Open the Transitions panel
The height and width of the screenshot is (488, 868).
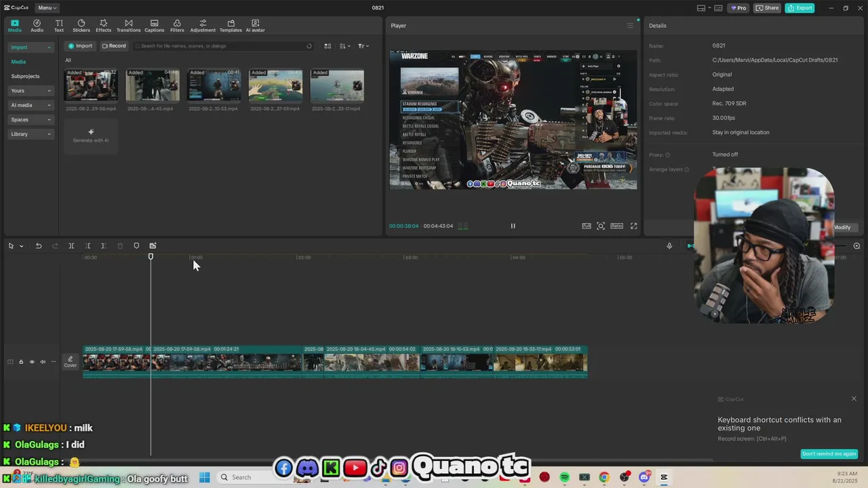[x=128, y=26]
